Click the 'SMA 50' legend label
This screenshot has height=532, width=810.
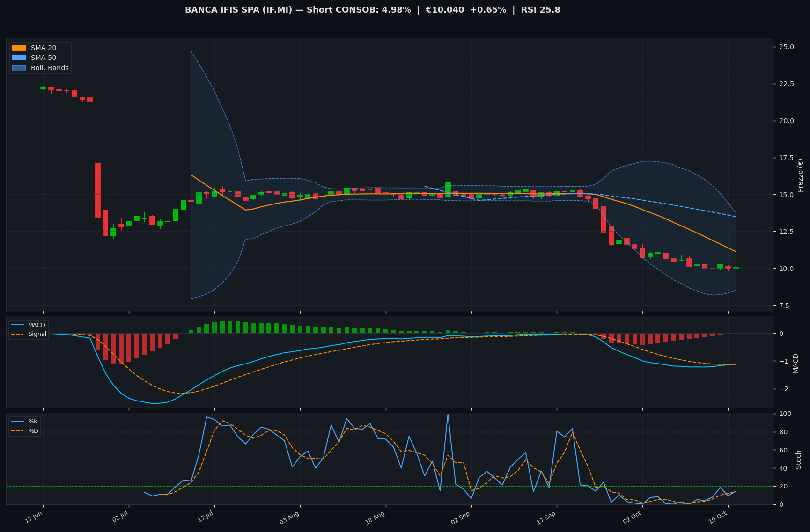[44, 58]
